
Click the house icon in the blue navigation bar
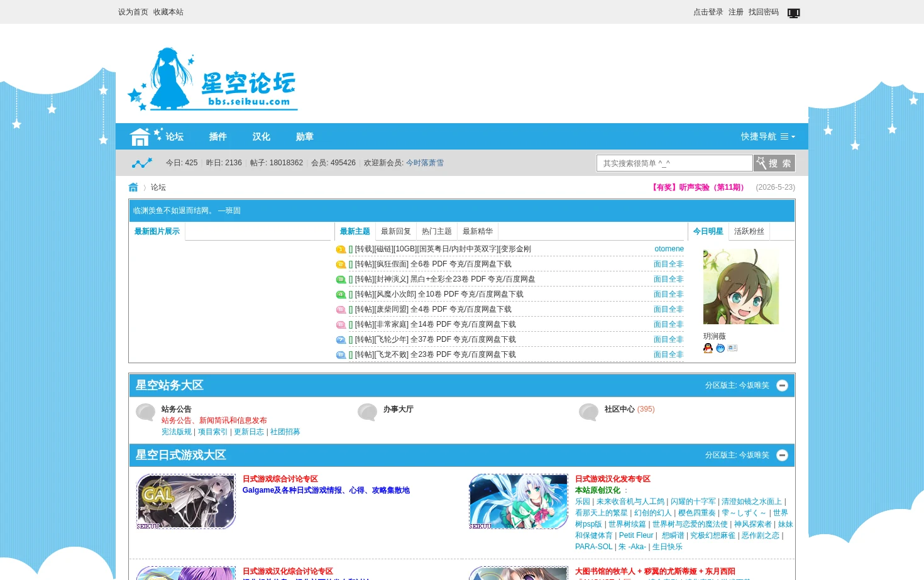tap(140, 136)
